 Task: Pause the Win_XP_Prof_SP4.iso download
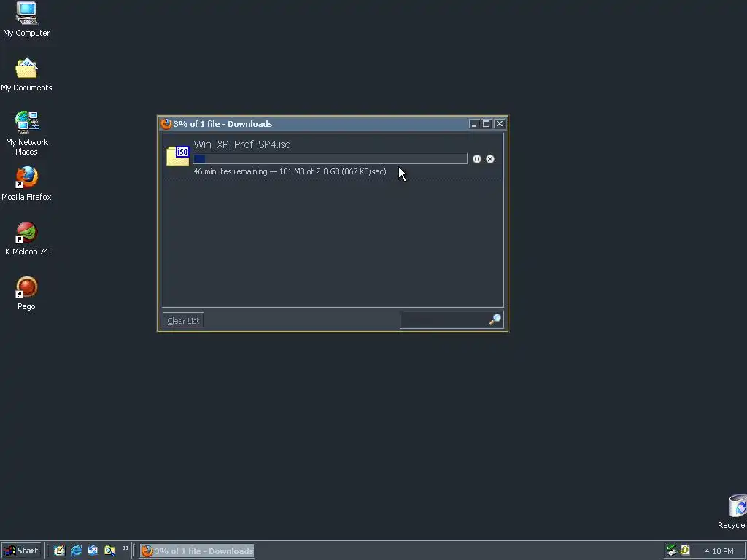[477, 159]
